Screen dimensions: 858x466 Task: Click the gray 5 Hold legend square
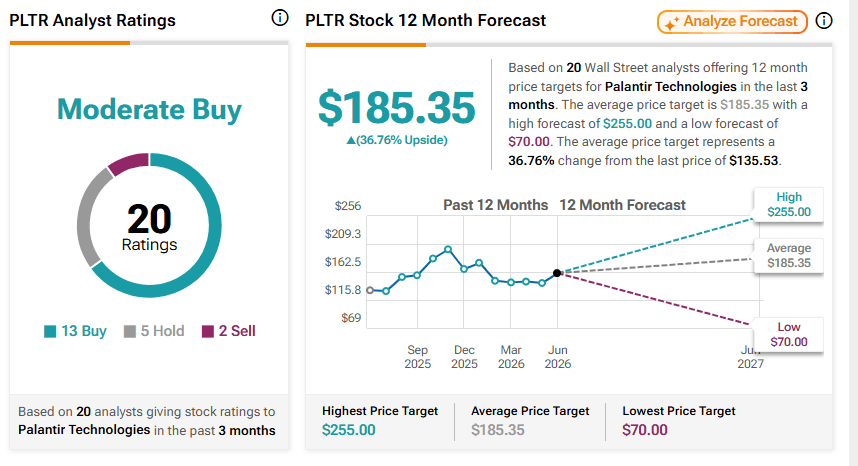[130, 331]
